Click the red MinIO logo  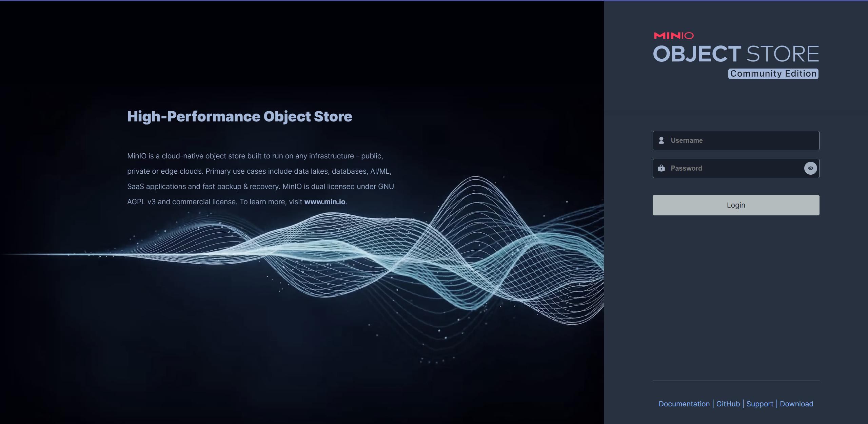pos(673,36)
